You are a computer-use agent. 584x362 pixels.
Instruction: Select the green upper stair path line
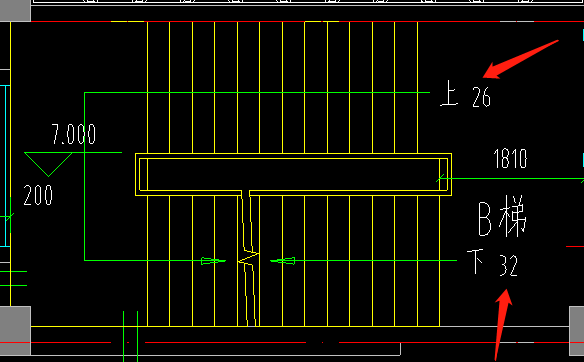click(x=257, y=92)
